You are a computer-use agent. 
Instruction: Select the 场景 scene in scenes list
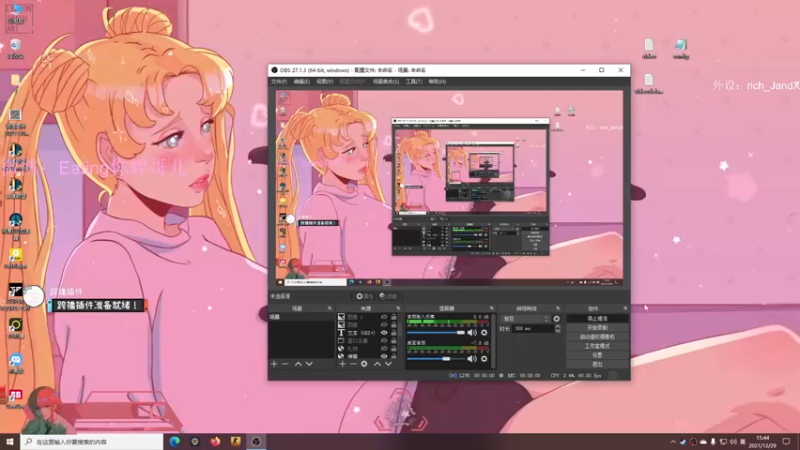(301, 317)
